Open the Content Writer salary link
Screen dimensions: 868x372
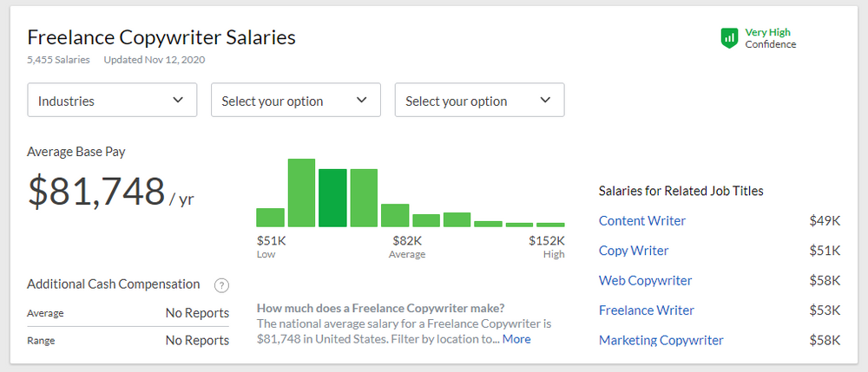click(x=642, y=221)
